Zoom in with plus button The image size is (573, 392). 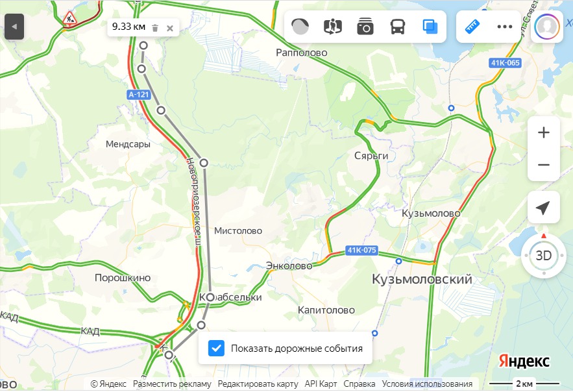coord(544,132)
